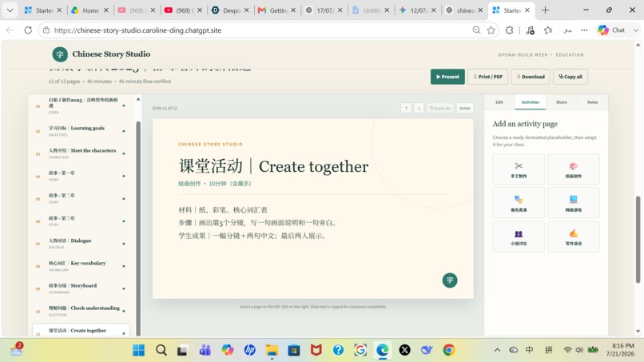The image size is (644, 362).
Task: Open the favorites list icon
Action: point(548,30)
